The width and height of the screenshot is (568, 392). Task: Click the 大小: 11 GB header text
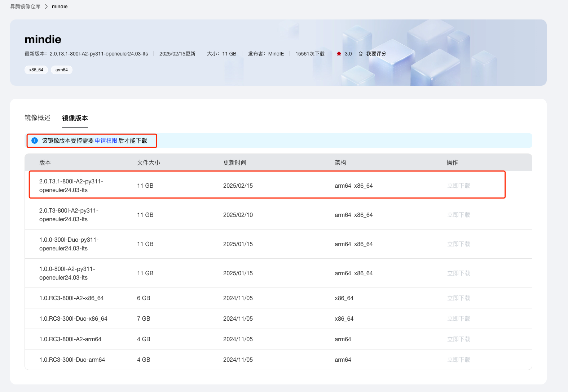point(222,54)
